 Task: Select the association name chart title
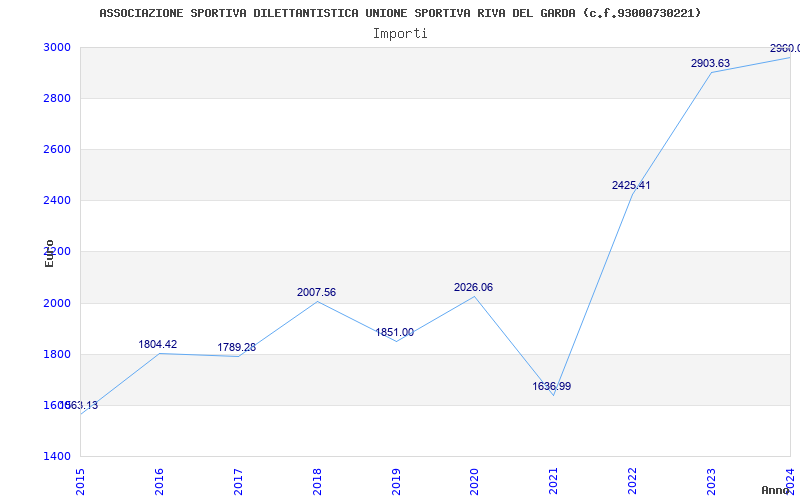[x=400, y=13]
